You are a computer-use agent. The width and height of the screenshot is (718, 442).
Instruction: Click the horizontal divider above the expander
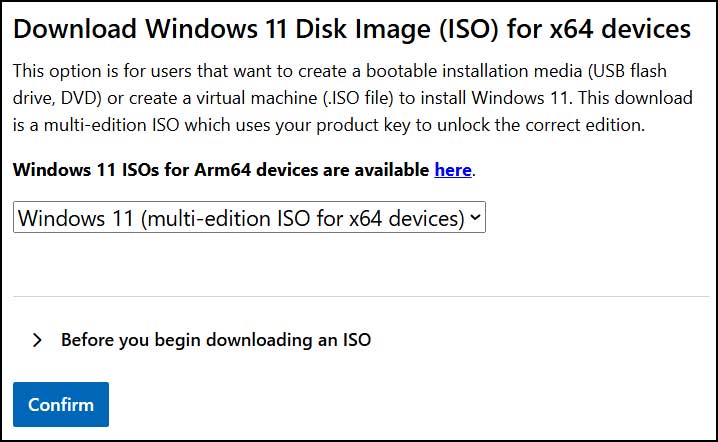tap(359, 296)
